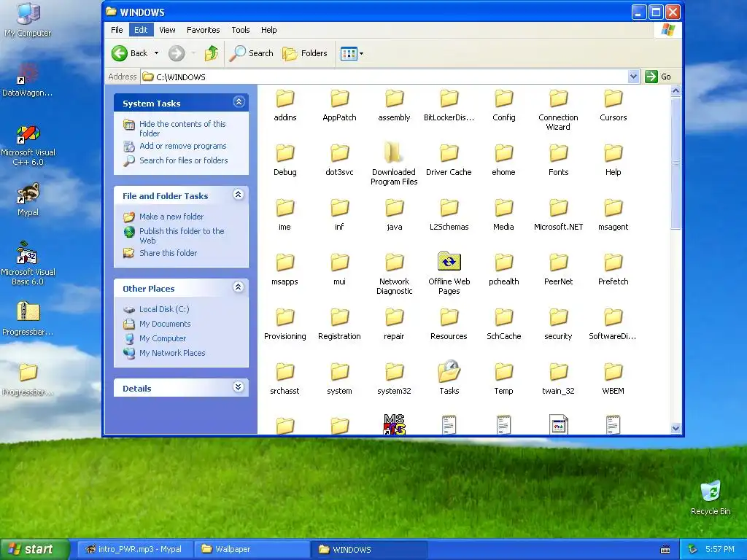Open My Documents in Other Places
Image resolution: width=747 pixels, height=560 pixels.
(165, 324)
